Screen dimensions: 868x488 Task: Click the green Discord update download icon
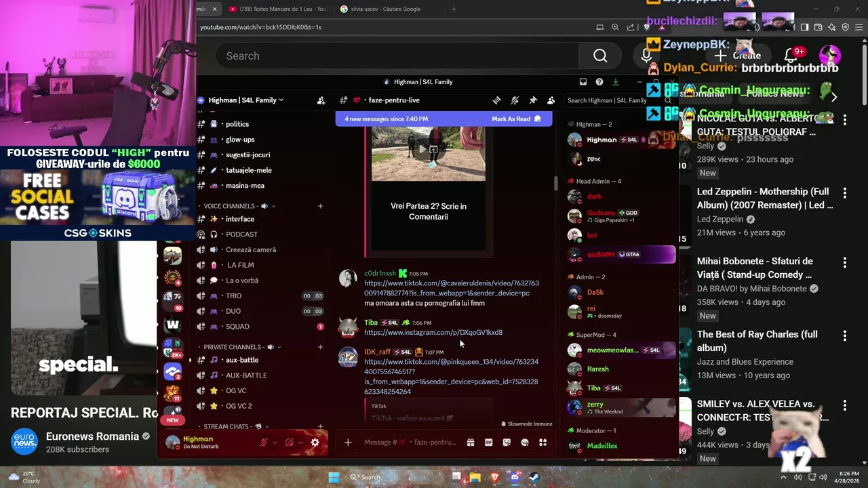tap(615, 82)
